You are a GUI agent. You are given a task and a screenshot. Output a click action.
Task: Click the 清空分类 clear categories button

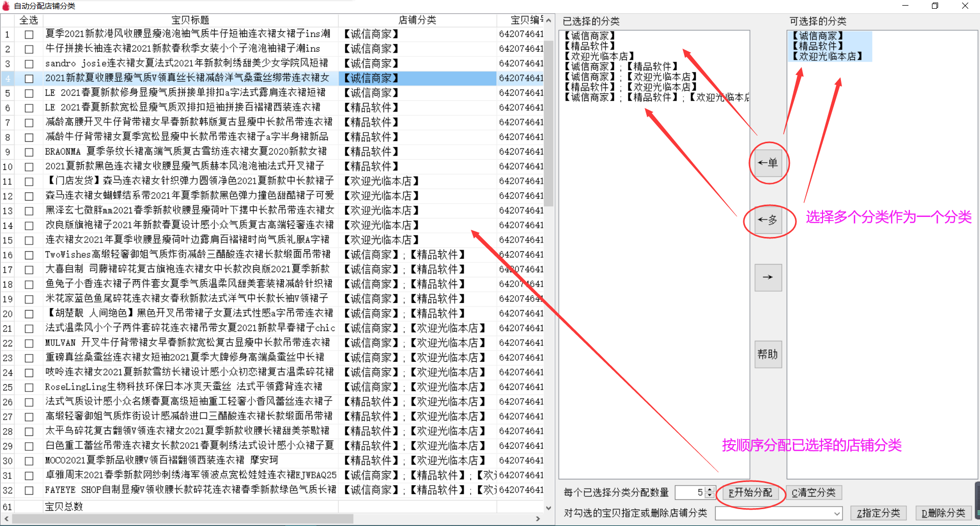point(813,493)
